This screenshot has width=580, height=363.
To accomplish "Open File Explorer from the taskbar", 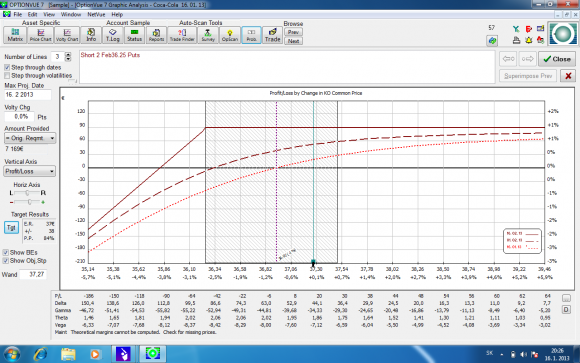I will pos(68,354).
